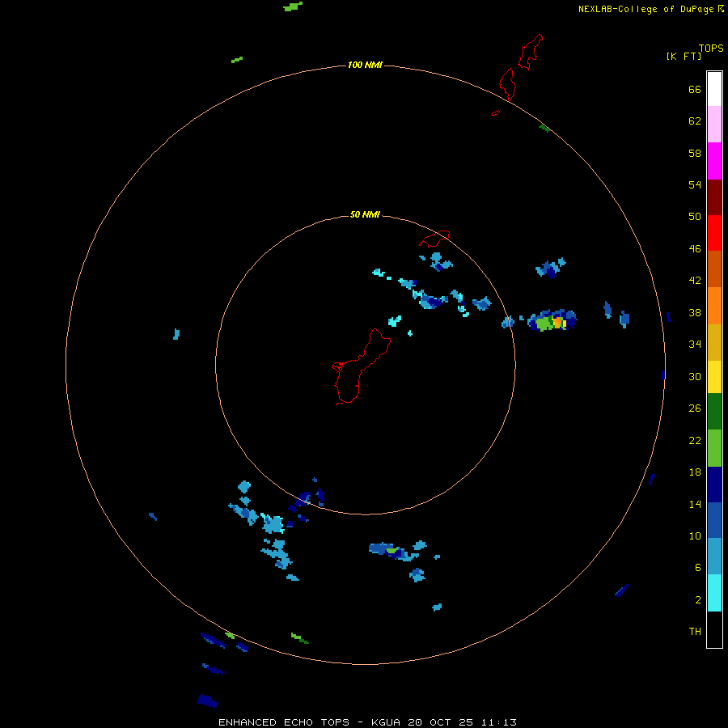This screenshot has height=728, width=728.
Task: Click the Enhanced Echo Tops KGUA caption
Action: tap(367, 722)
